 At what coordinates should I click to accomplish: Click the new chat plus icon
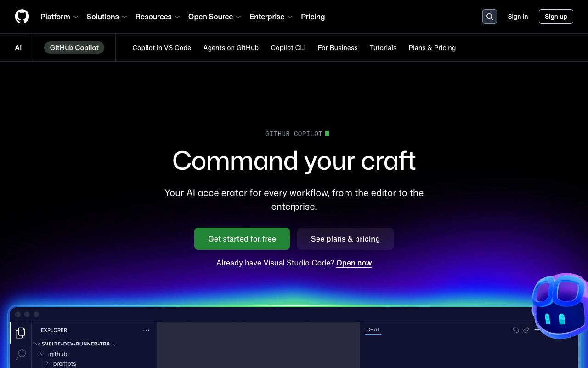pyautogui.click(x=537, y=330)
